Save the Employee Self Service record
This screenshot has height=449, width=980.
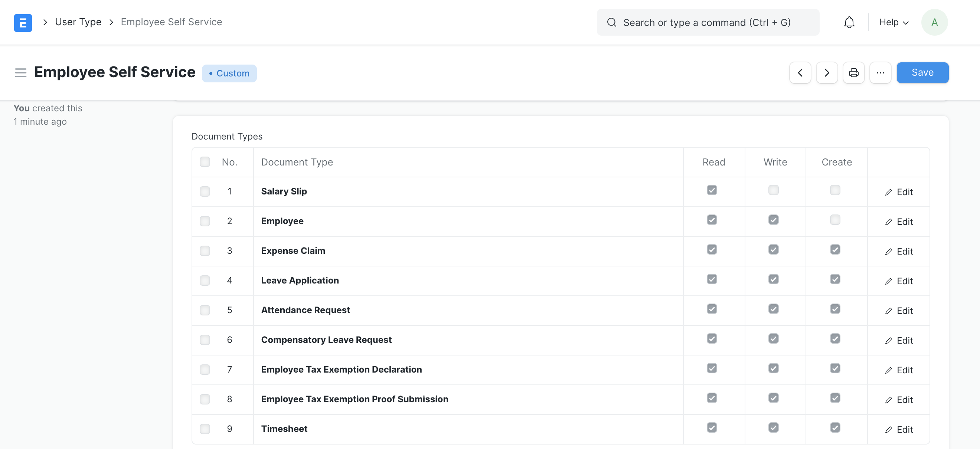(922, 72)
